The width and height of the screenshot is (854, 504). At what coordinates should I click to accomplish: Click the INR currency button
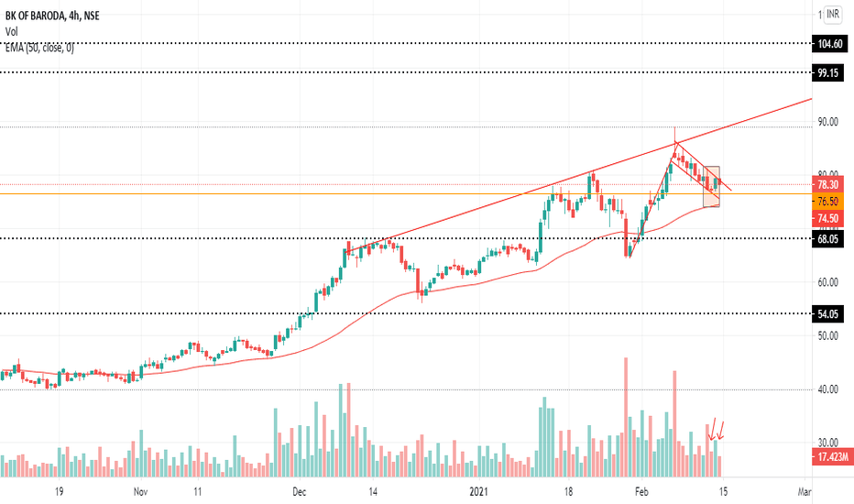[832, 14]
